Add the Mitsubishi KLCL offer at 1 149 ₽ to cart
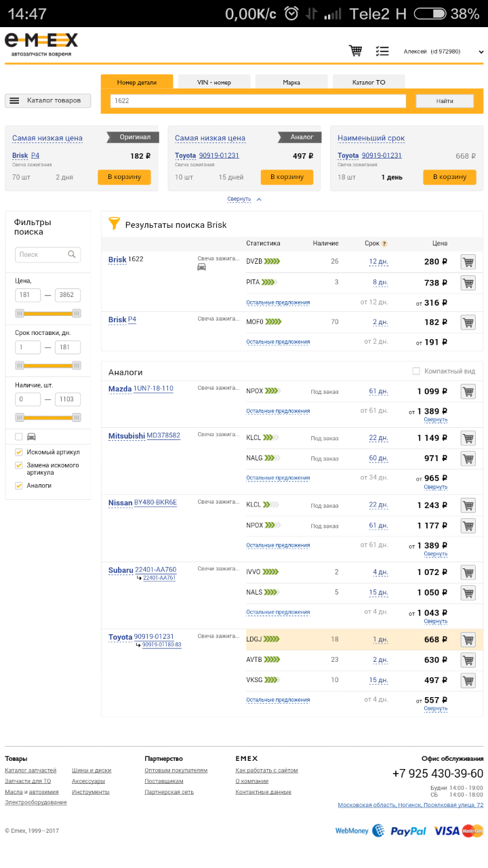Screen dimensions: 488x868 [468, 438]
